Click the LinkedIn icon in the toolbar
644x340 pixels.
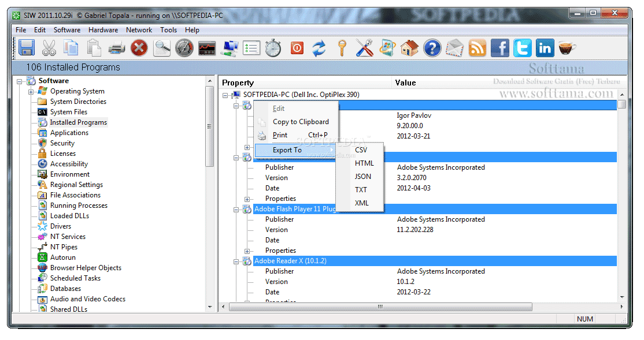pyautogui.click(x=544, y=48)
